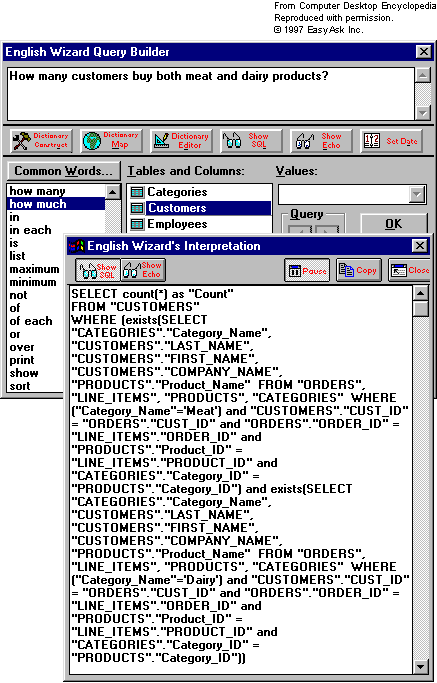Open the Common Words... button

pos(63,171)
